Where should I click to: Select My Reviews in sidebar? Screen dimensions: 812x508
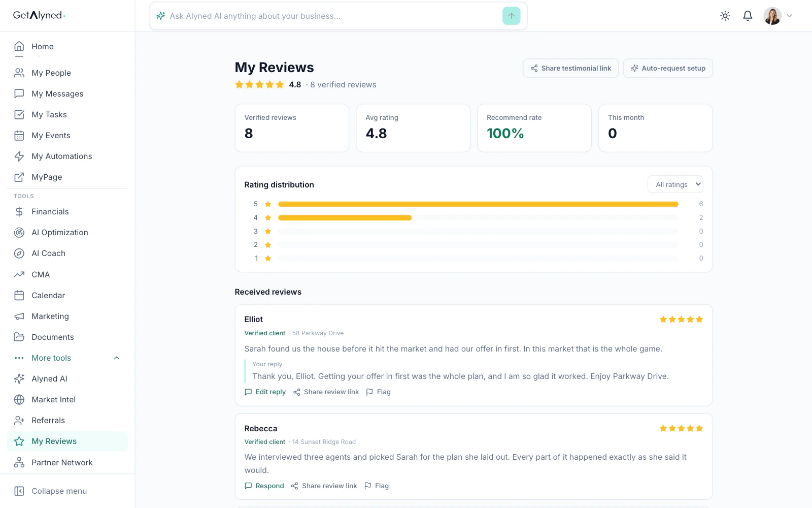pos(67,441)
